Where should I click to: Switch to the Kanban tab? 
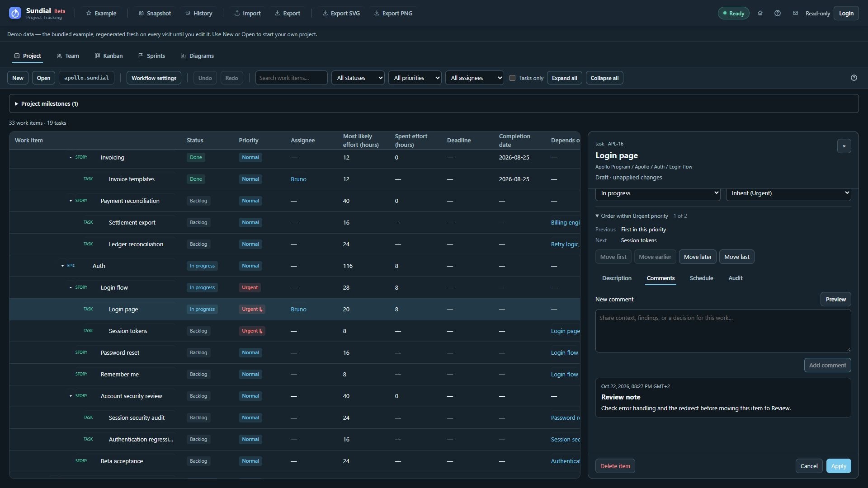108,56
